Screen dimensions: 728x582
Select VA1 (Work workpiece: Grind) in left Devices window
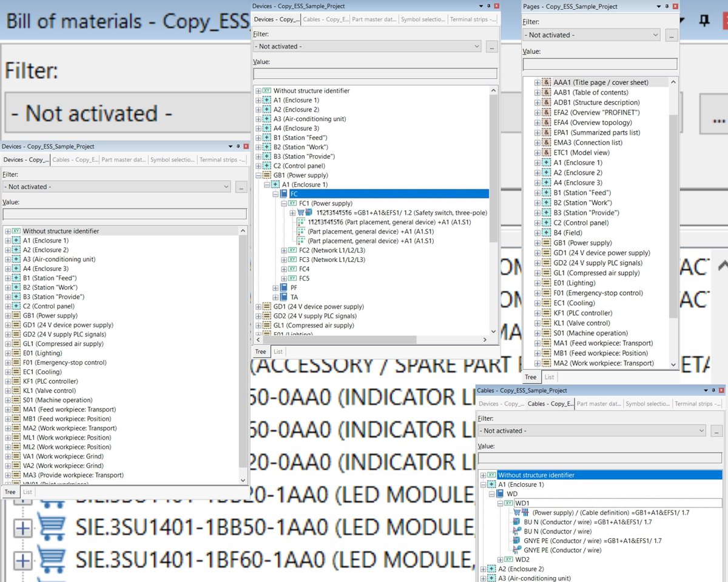[63, 457]
